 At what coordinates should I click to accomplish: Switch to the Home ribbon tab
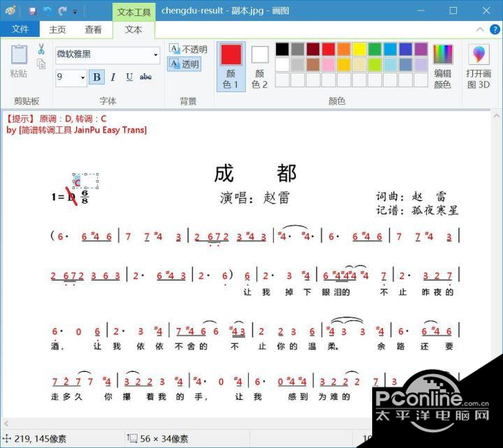57,30
